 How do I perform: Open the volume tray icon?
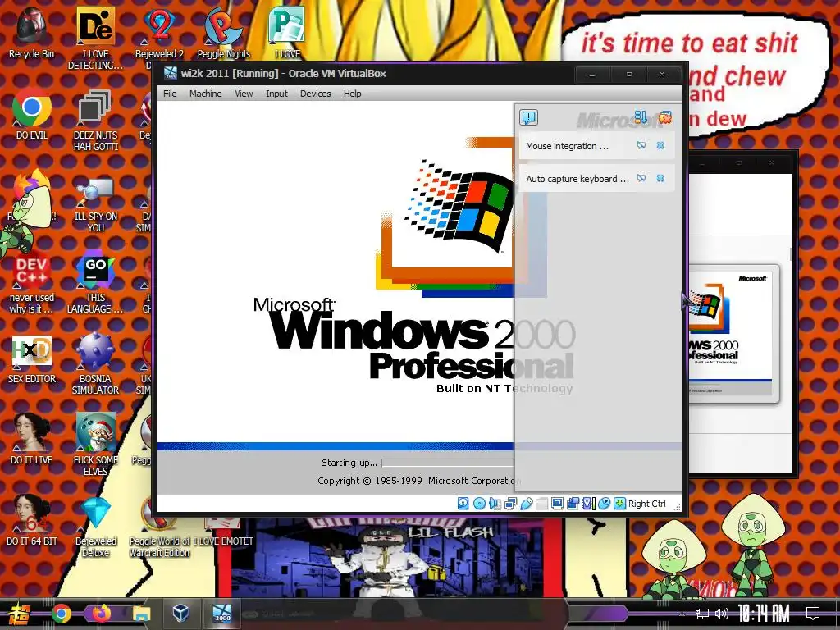(722, 614)
